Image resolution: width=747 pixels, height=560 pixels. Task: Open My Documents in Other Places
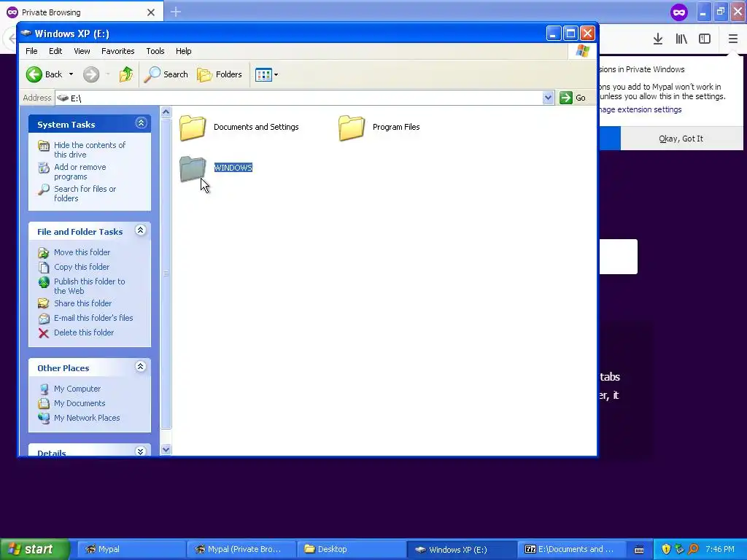[x=80, y=403]
